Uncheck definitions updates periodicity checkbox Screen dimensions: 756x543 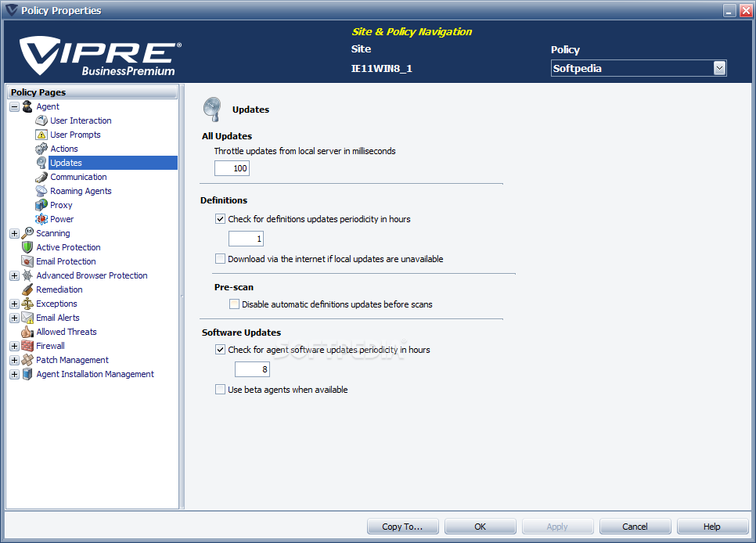221,219
